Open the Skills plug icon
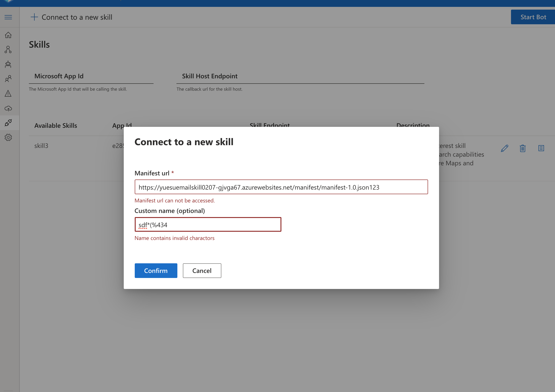555x392 pixels. pyautogui.click(x=8, y=123)
